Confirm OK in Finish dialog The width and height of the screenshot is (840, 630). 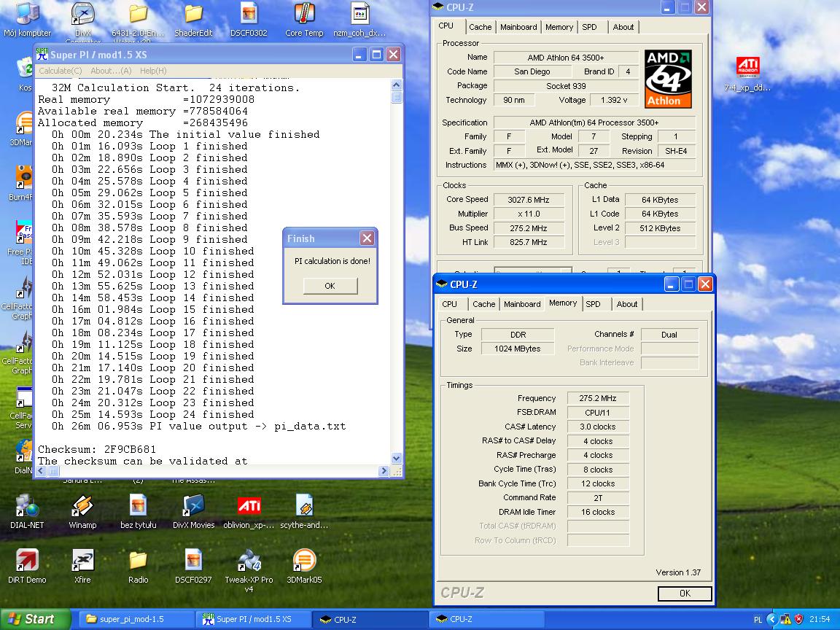pos(330,286)
